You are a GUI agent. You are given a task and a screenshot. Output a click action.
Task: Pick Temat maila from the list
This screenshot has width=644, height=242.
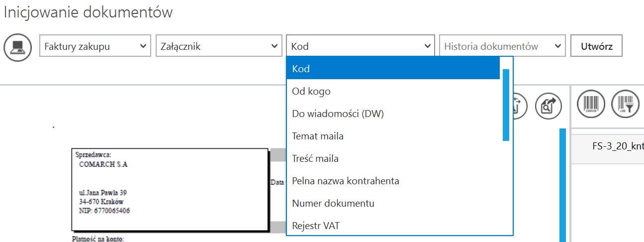point(393,136)
